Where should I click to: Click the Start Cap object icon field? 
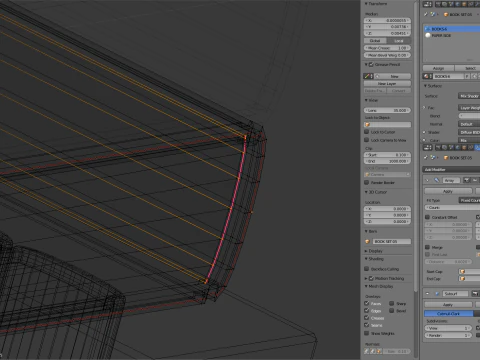coord(469,272)
